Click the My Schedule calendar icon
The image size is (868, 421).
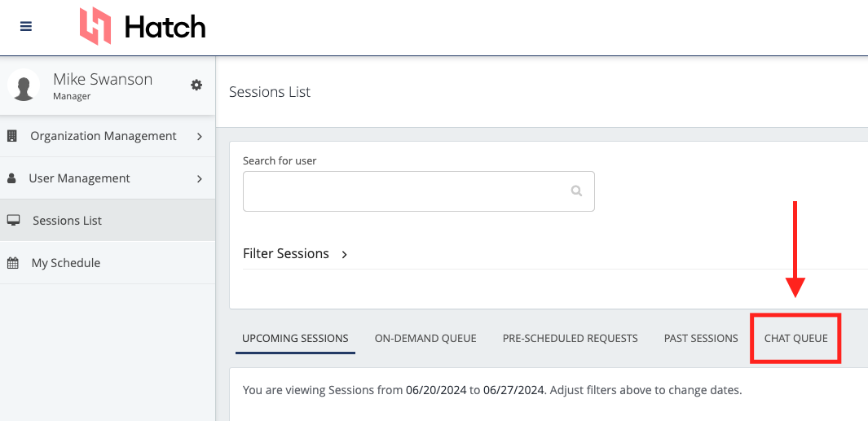13,263
